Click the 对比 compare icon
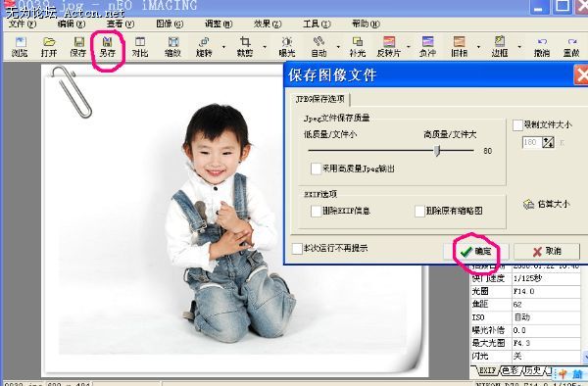Screen dimensions: 588x386 click(x=140, y=46)
